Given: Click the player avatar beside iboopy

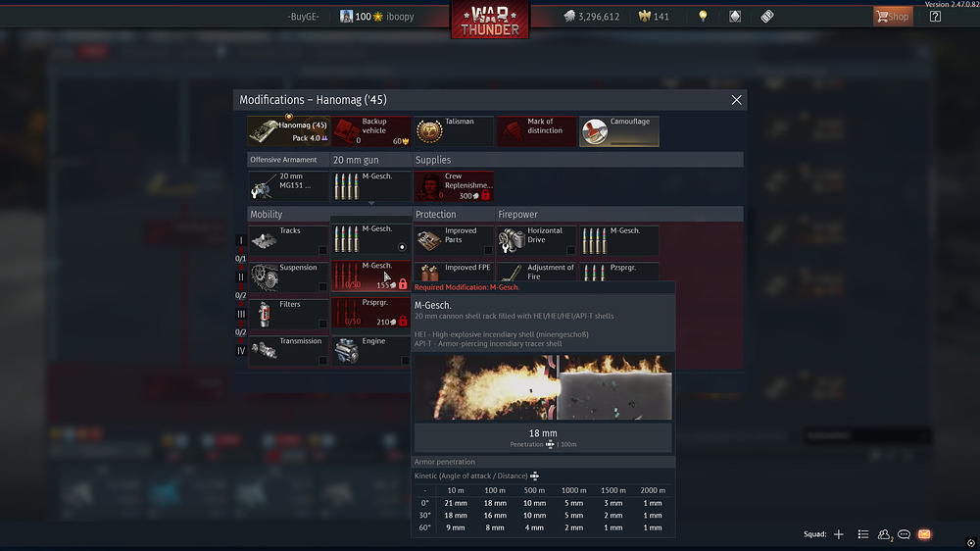Looking at the screenshot, I should 346,17.
